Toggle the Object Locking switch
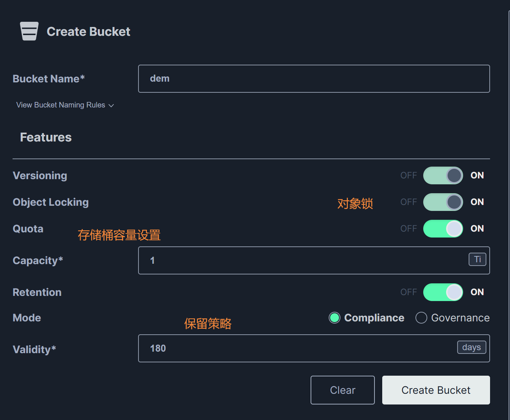Viewport: 510px width, 420px height. click(443, 202)
